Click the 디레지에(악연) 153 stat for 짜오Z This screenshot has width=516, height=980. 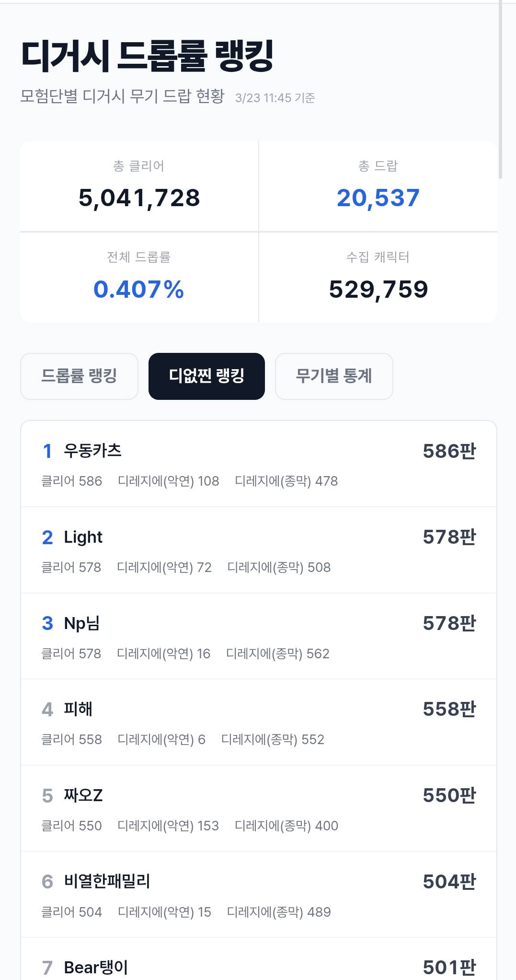pos(168,826)
